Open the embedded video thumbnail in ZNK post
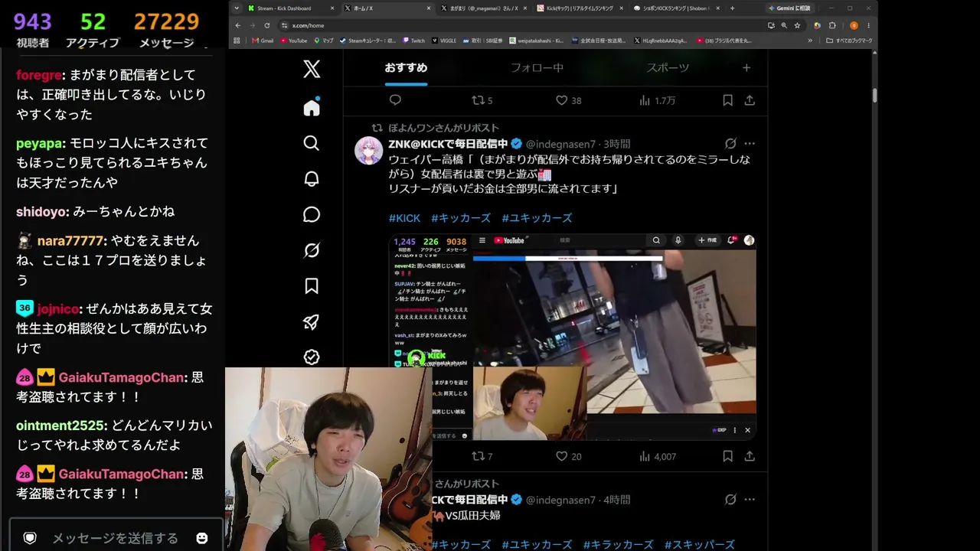980x551 pixels. (x=573, y=337)
